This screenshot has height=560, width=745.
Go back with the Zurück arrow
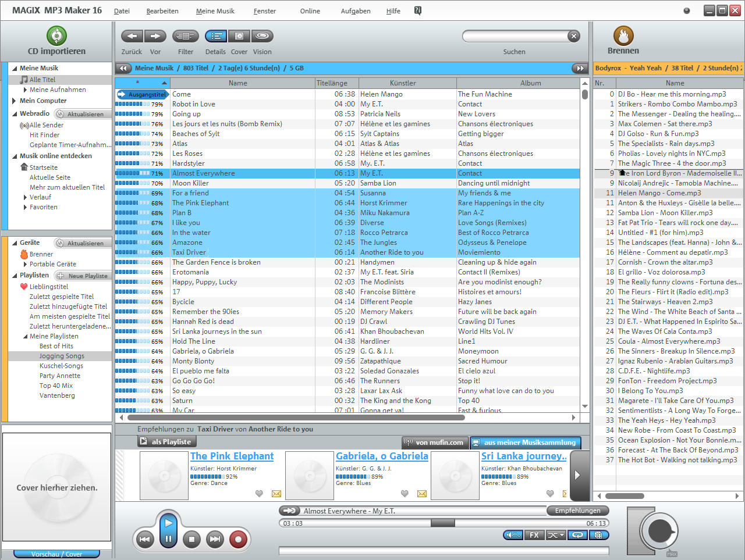(132, 36)
